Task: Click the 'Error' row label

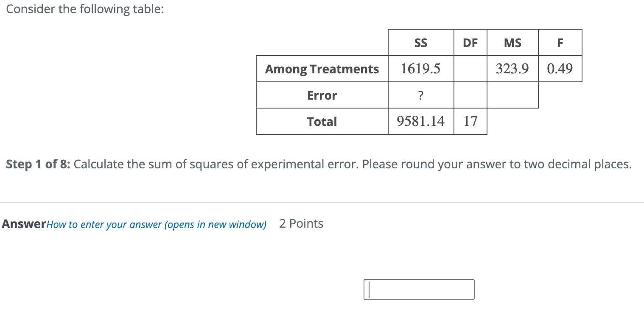Action: pos(322,95)
